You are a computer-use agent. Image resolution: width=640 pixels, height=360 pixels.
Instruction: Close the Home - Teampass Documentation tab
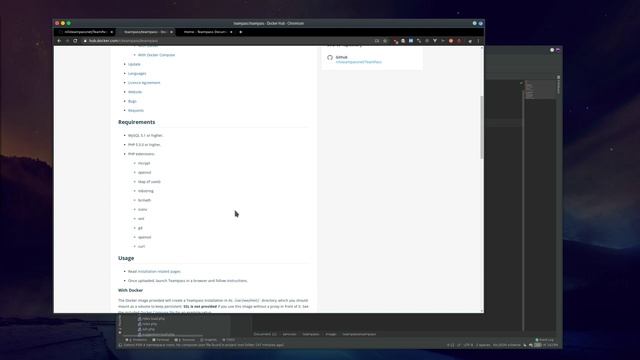[x=231, y=32]
